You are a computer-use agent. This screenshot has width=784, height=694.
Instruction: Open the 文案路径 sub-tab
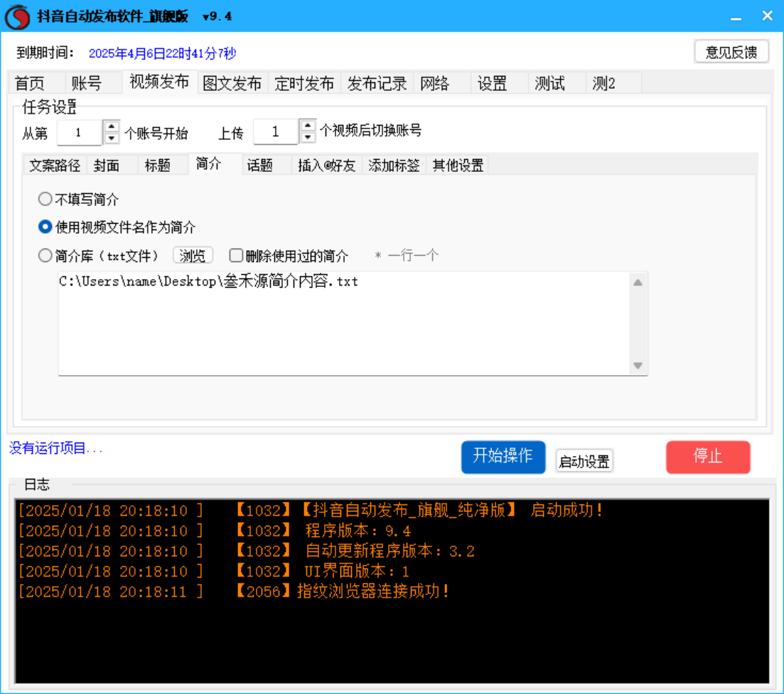coord(55,166)
